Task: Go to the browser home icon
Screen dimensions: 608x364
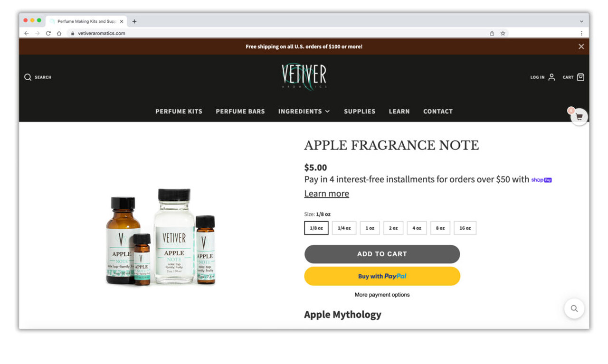Action: pyautogui.click(x=59, y=33)
